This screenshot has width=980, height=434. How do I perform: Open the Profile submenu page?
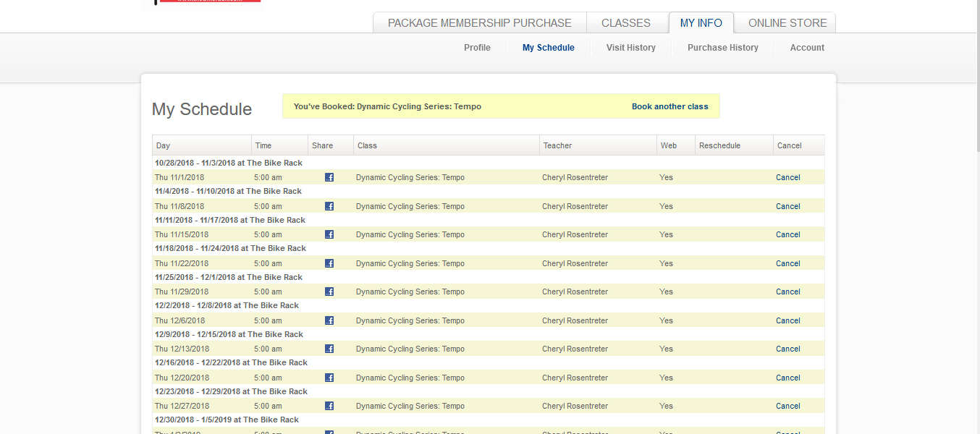(477, 48)
